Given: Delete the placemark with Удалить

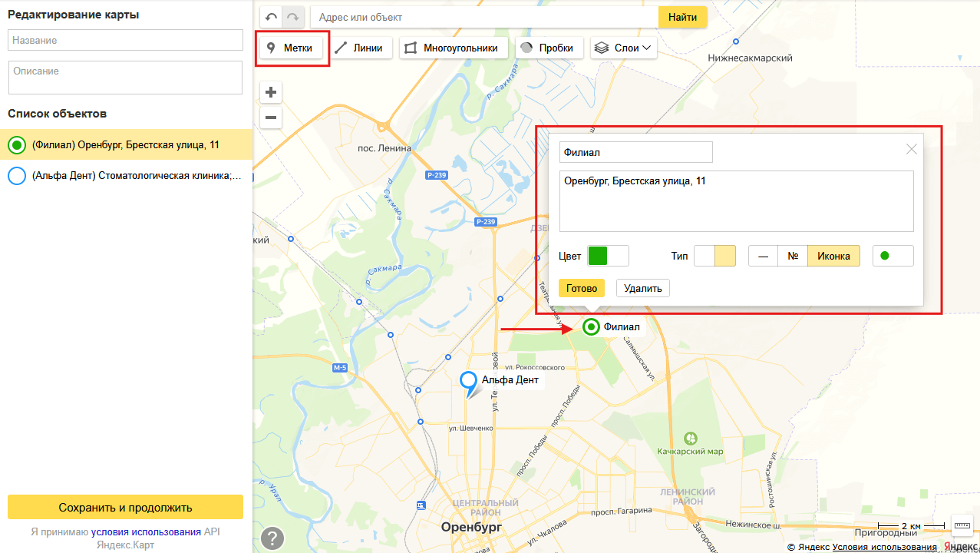Looking at the screenshot, I should (643, 288).
